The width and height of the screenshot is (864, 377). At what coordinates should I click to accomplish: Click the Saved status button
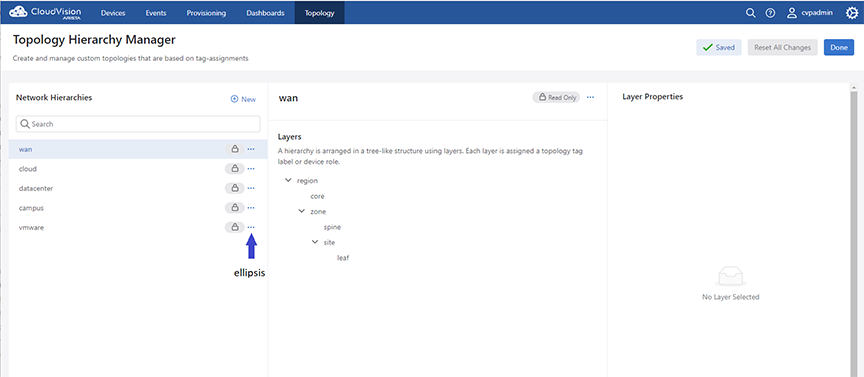719,47
